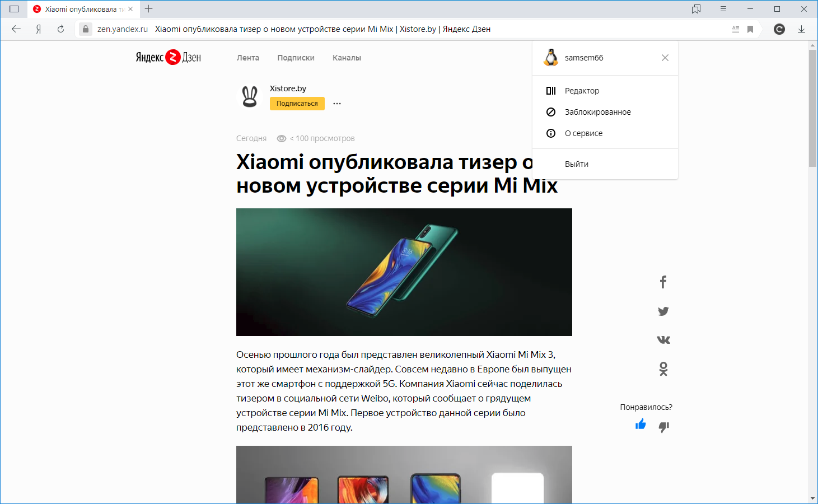Subscribe with the Подписаться button
Screen dimensions: 818x504
297,104
